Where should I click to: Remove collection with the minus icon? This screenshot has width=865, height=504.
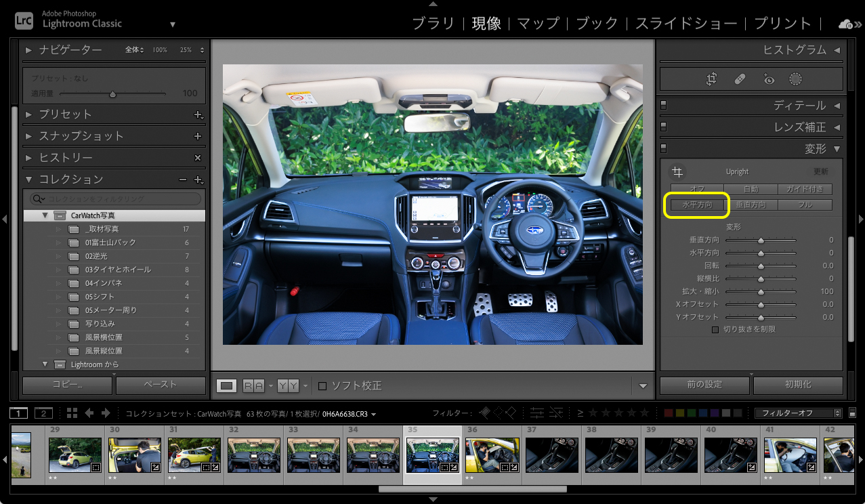[182, 180]
